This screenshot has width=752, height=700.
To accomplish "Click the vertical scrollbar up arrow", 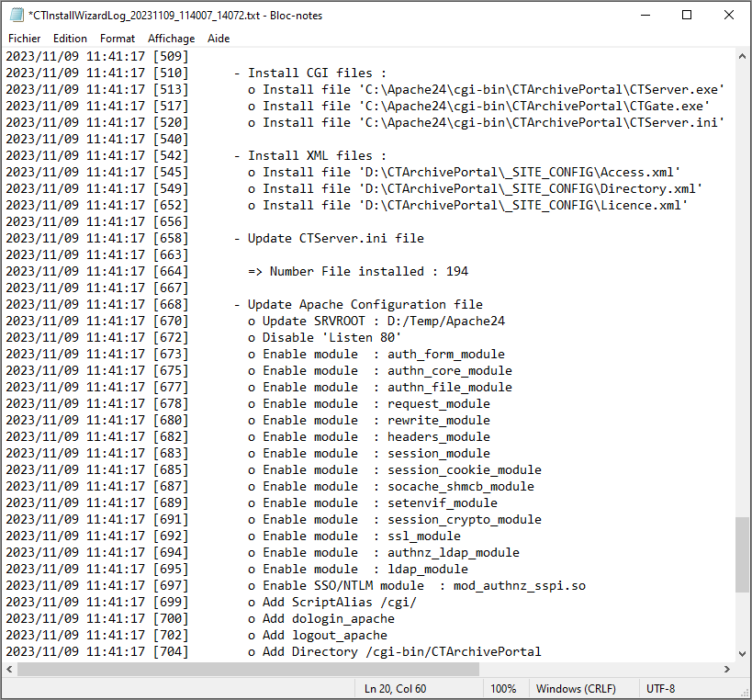I will [x=743, y=56].
